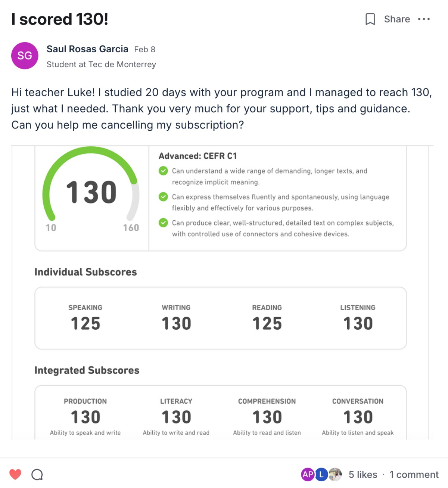Click the Feb 8 post date
This screenshot has width=448, height=488.
coord(144,49)
